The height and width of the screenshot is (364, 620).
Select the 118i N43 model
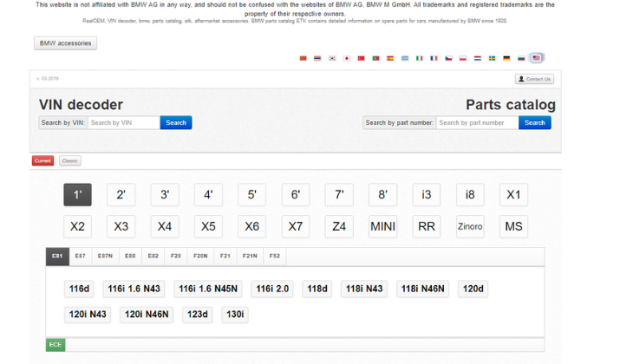coord(364,289)
